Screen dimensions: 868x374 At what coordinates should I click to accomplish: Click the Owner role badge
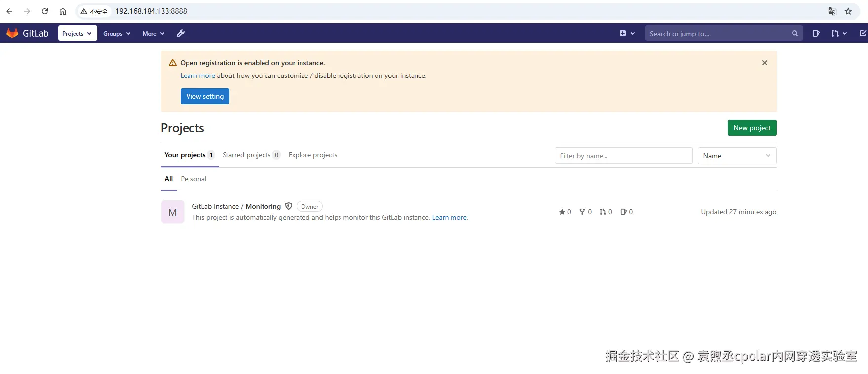pyautogui.click(x=309, y=206)
